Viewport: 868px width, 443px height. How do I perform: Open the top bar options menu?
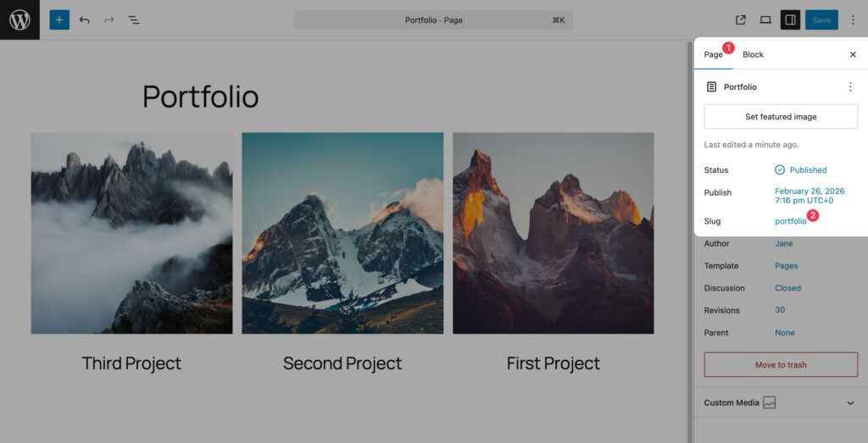(x=853, y=19)
